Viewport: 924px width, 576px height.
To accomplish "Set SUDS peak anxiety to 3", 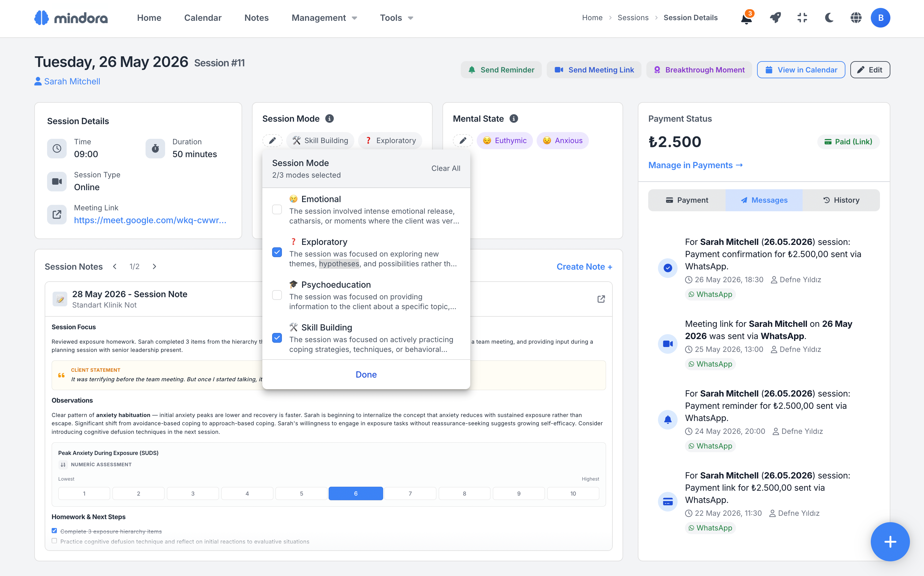I will 193,493.
